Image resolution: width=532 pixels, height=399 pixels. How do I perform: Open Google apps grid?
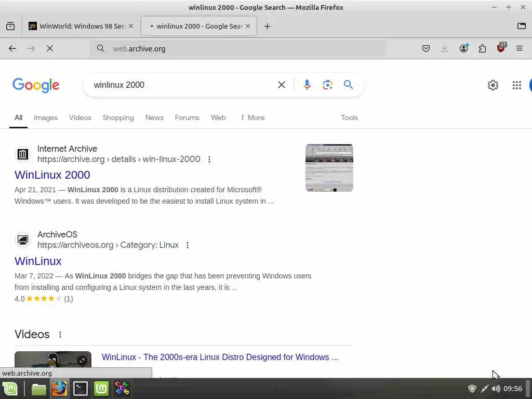[516, 85]
